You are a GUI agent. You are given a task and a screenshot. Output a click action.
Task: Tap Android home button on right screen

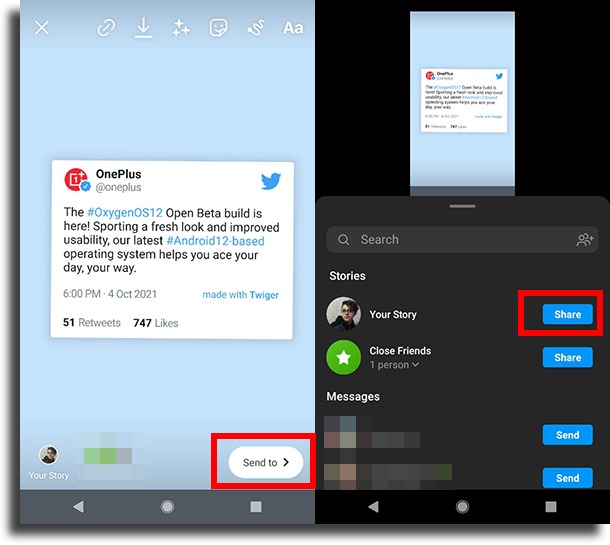(x=462, y=507)
